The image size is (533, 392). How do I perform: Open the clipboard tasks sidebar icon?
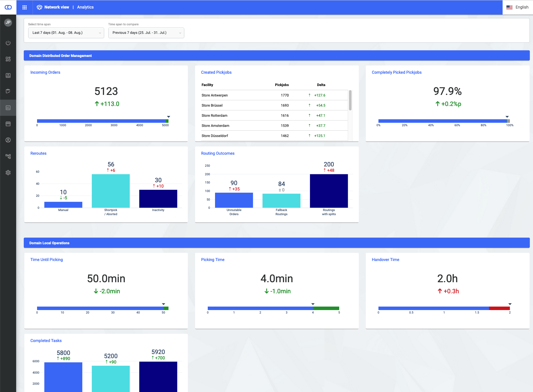point(8,91)
